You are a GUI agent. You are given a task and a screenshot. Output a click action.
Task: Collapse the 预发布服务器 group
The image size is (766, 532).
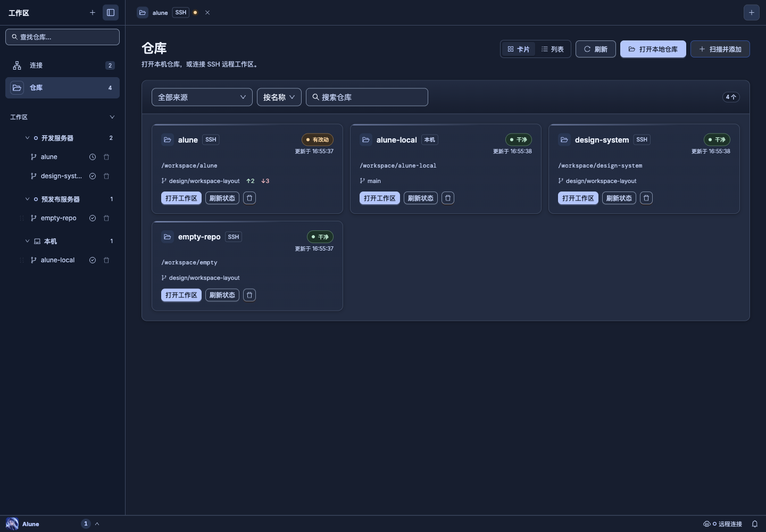click(27, 199)
